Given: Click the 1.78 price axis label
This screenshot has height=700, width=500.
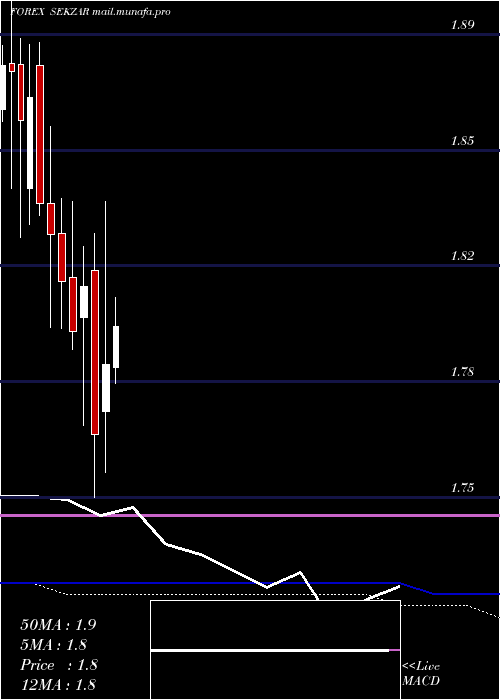Looking at the screenshot, I should click(x=462, y=372).
